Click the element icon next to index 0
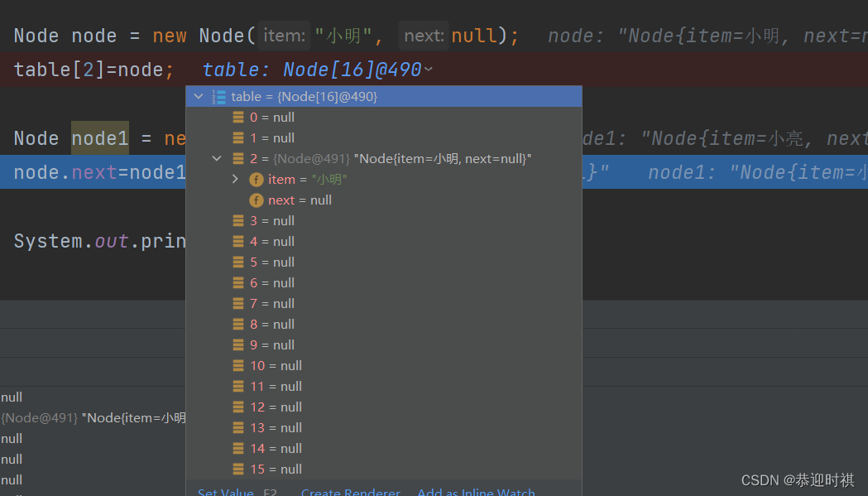Viewport: 868px width, 496px height. [237, 117]
